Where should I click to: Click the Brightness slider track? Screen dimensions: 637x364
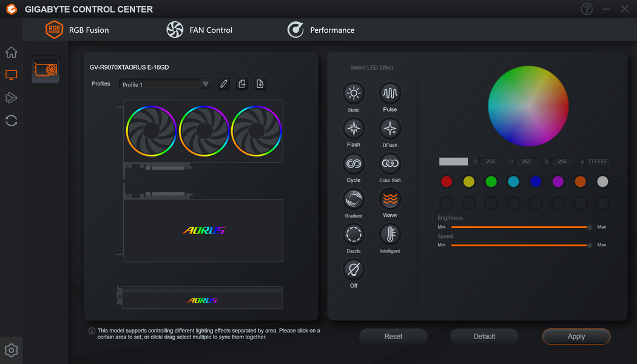click(x=520, y=227)
